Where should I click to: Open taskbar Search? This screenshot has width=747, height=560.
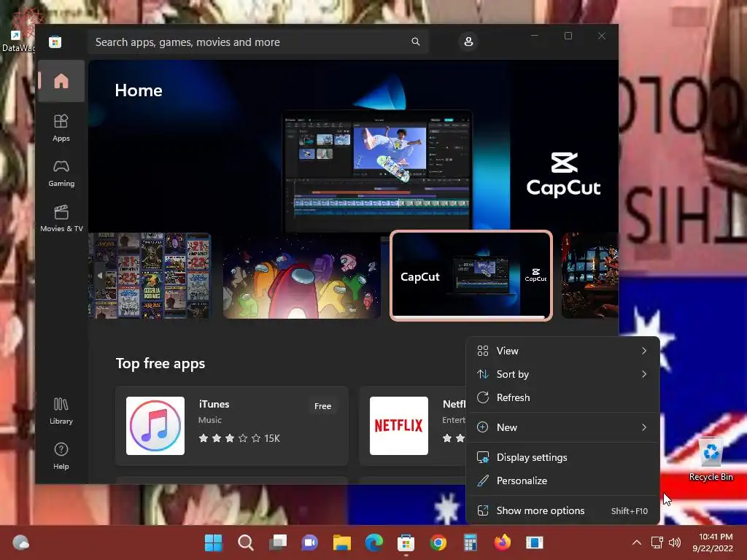(245, 542)
